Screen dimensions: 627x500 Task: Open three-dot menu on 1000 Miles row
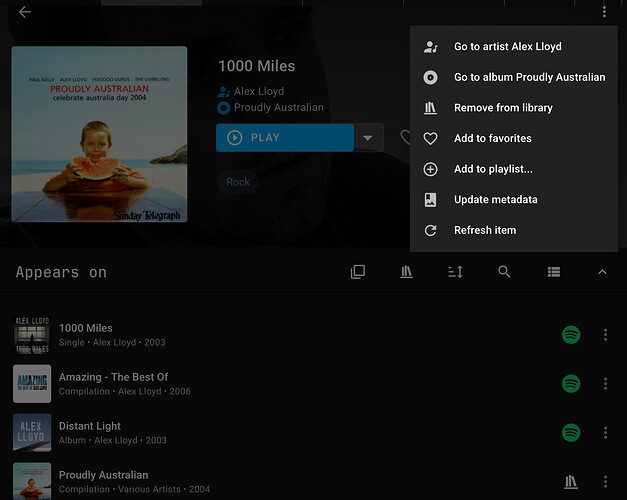pyautogui.click(x=605, y=334)
